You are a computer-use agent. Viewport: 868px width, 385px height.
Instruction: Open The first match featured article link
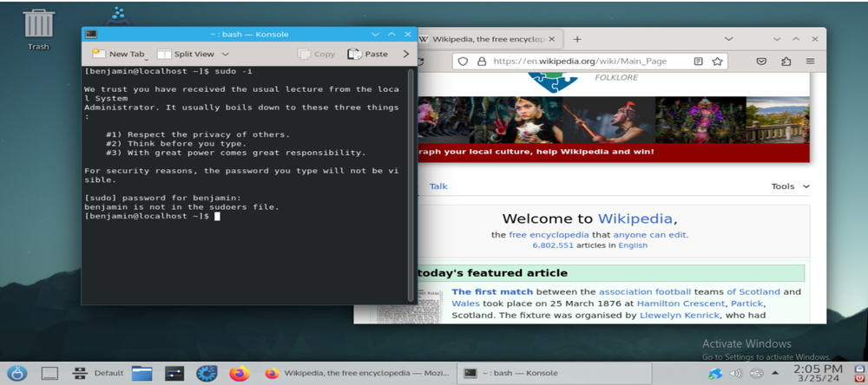click(x=492, y=291)
